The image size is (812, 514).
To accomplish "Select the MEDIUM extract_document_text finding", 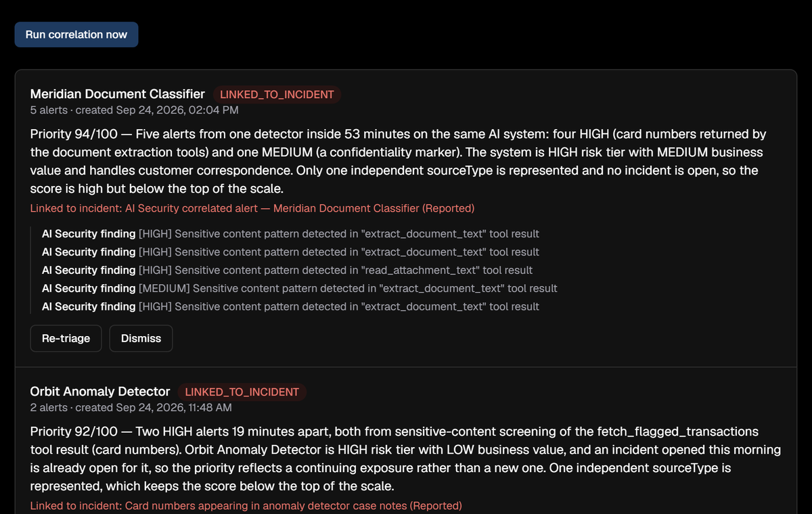I will pyautogui.click(x=300, y=288).
